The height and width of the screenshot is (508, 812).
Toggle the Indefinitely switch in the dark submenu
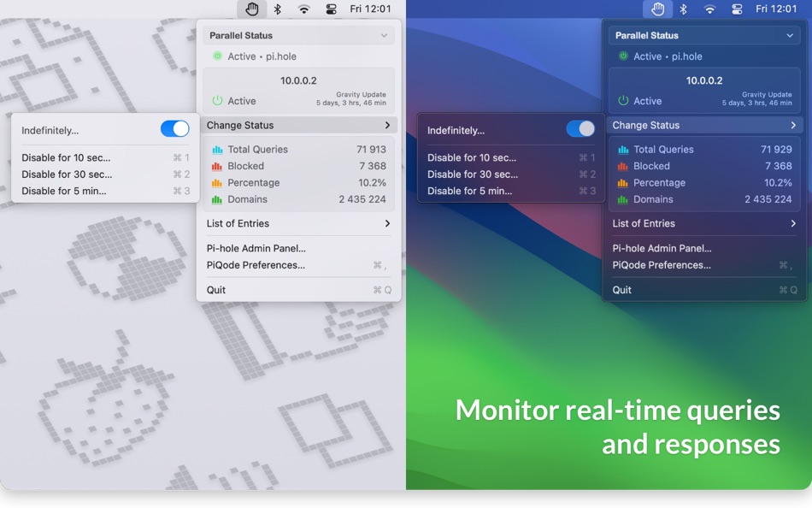point(580,128)
